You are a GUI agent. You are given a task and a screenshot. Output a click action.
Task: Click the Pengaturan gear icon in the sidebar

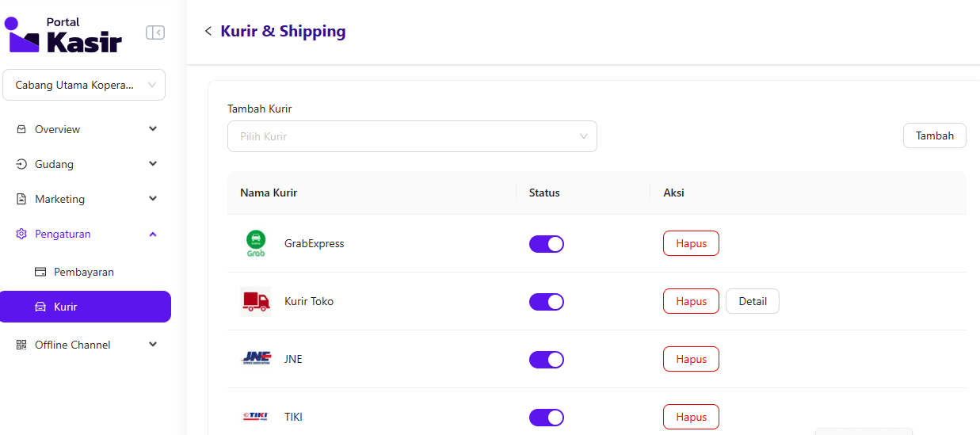pyautogui.click(x=21, y=234)
